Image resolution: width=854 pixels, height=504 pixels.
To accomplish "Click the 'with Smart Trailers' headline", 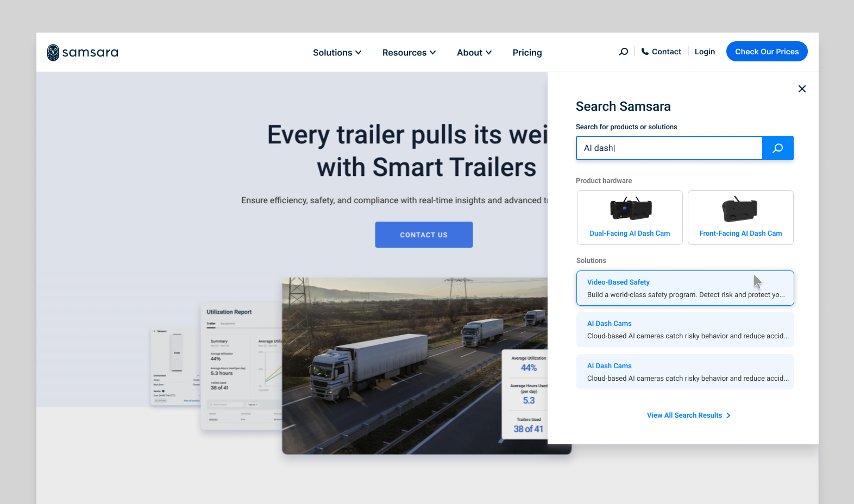I will [426, 167].
